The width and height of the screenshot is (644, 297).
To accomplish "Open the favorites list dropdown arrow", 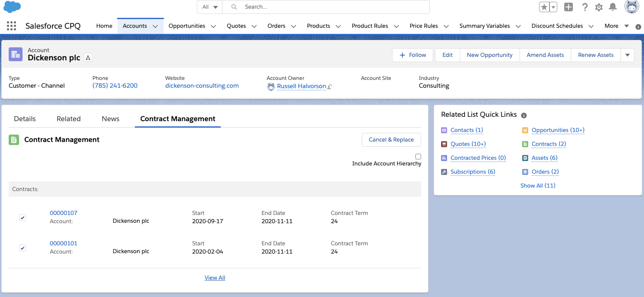I will pos(553,7).
